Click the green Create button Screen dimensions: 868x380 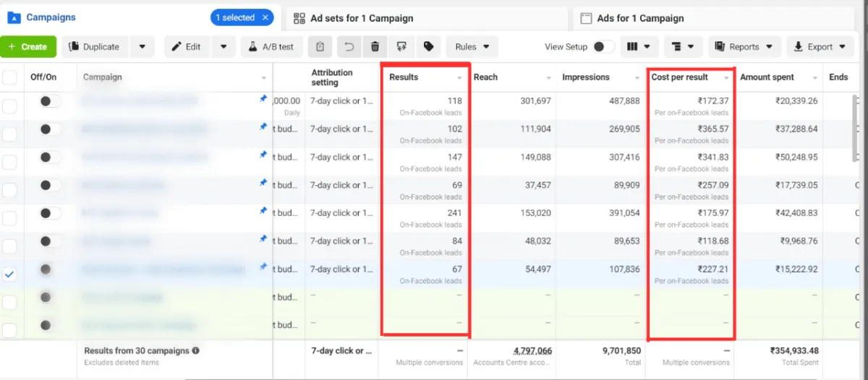pos(28,47)
